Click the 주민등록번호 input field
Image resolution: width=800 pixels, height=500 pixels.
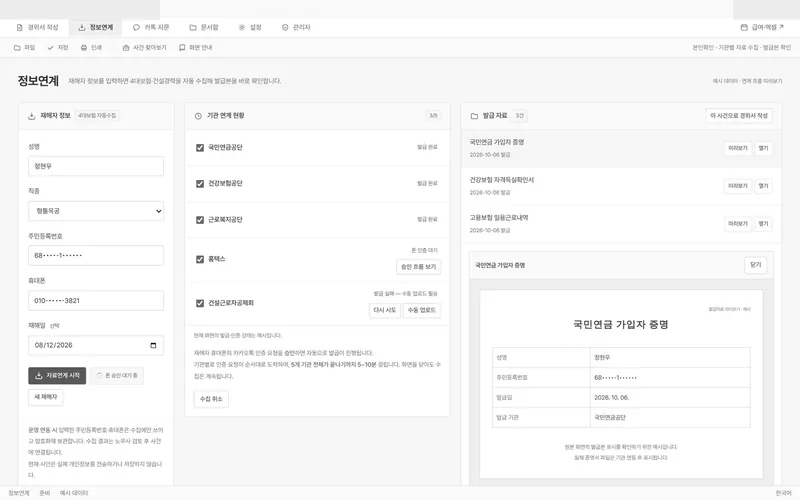pos(96,256)
